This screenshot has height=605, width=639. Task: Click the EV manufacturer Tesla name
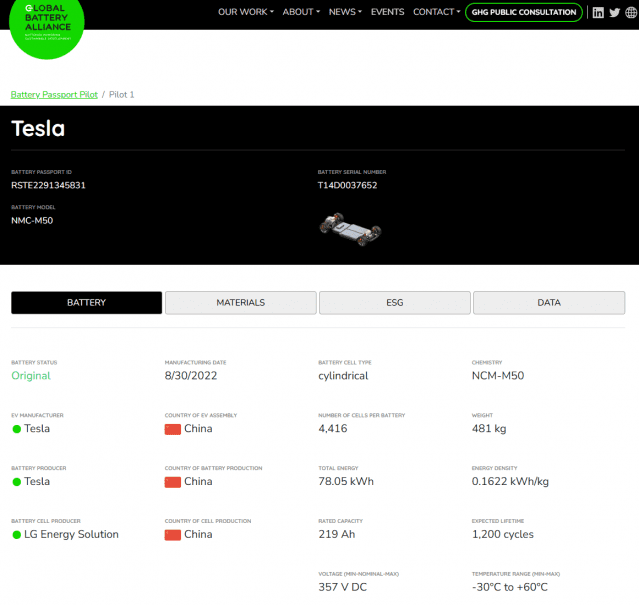[37, 429]
